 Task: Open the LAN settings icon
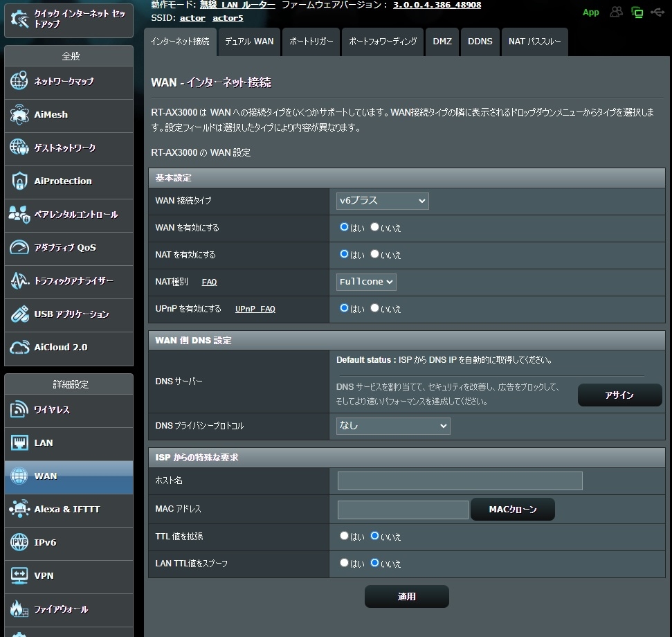[x=19, y=443]
